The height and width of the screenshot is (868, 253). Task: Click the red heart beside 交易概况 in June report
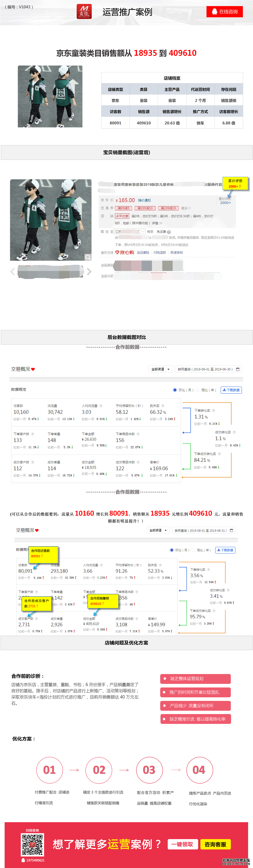pos(33,369)
